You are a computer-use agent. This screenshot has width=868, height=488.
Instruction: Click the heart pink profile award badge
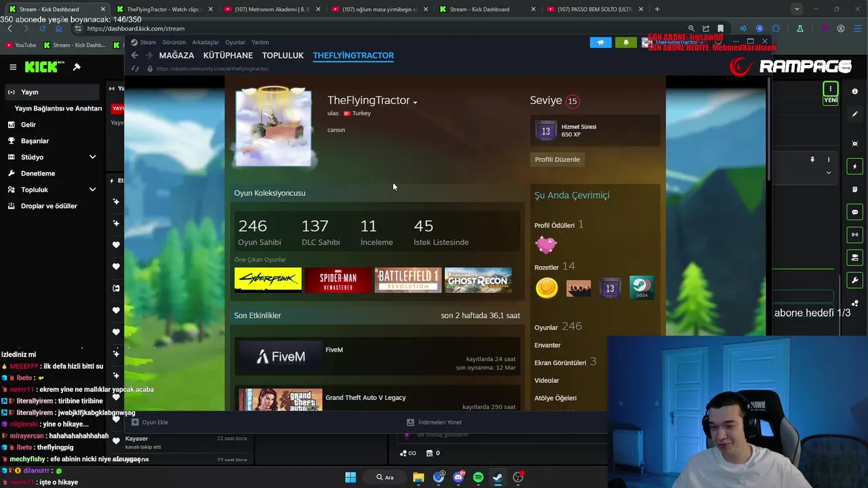(546, 244)
